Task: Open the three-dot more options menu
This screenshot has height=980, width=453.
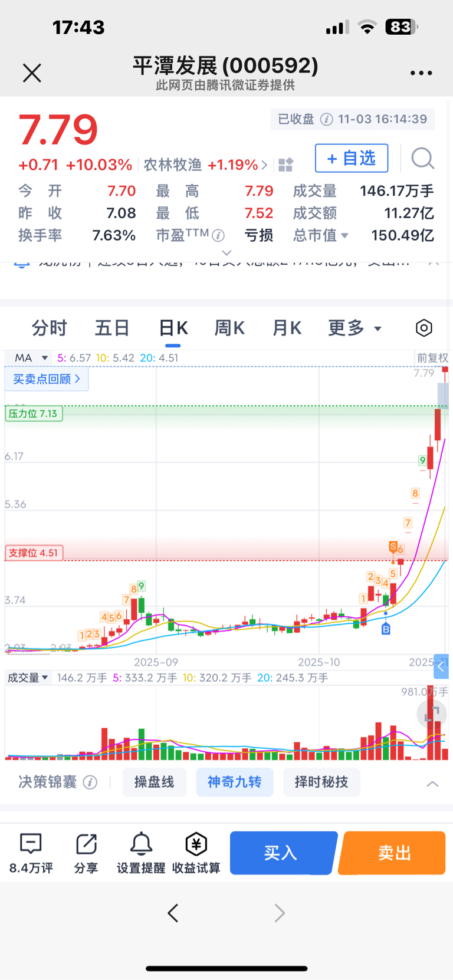Action: tap(421, 73)
